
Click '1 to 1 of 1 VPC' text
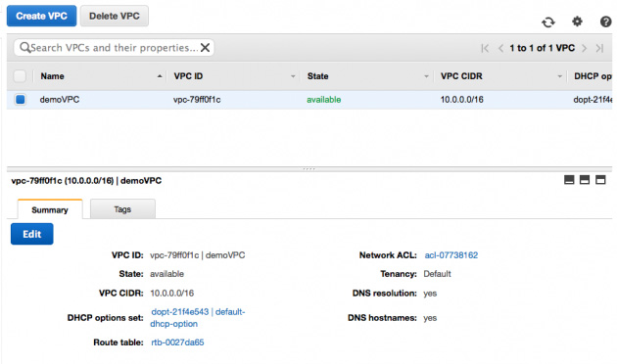pos(543,48)
